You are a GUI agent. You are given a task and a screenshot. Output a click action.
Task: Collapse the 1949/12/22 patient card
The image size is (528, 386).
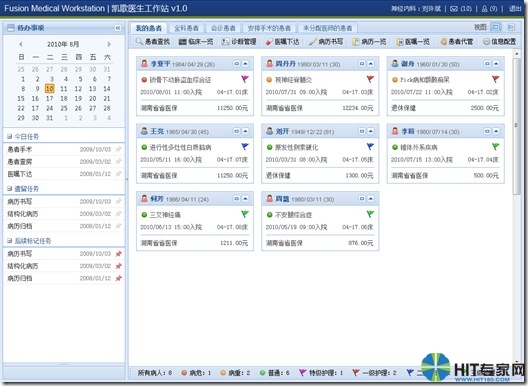pyautogui.click(x=371, y=131)
